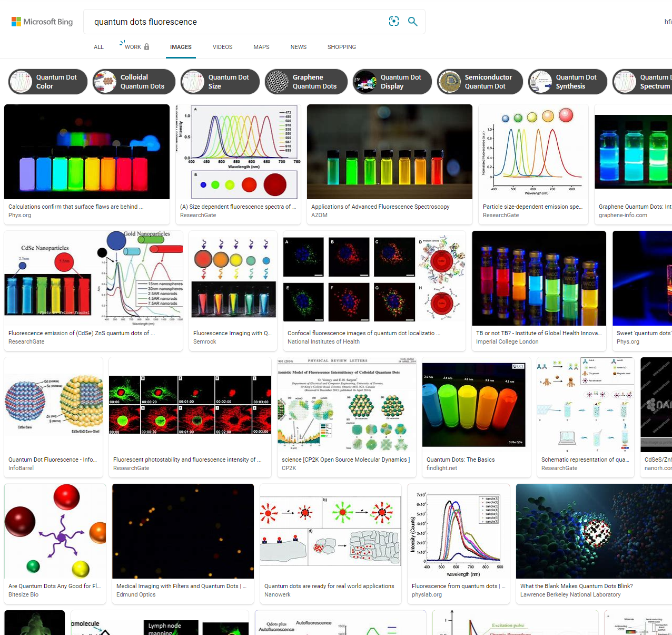This screenshot has height=635, width=672.
Task: Open InfoBarrel quantum dot structure image
Action: coord(54,405)
